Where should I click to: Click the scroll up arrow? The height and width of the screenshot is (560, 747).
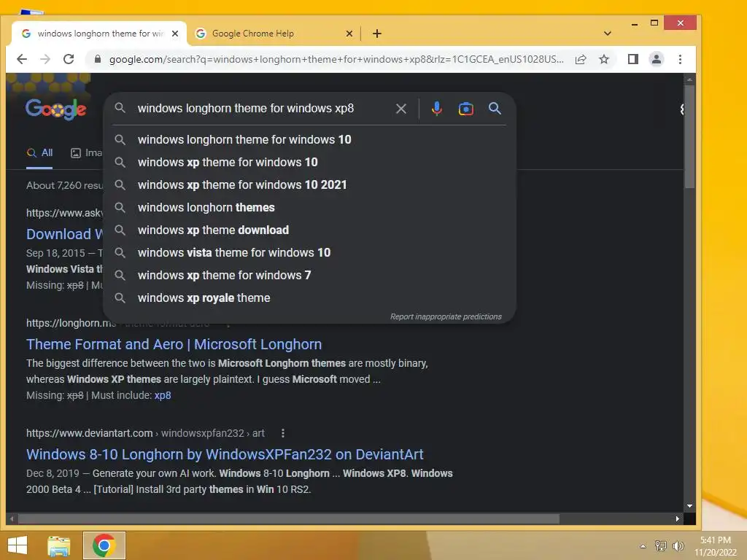[x=689, y=79]
